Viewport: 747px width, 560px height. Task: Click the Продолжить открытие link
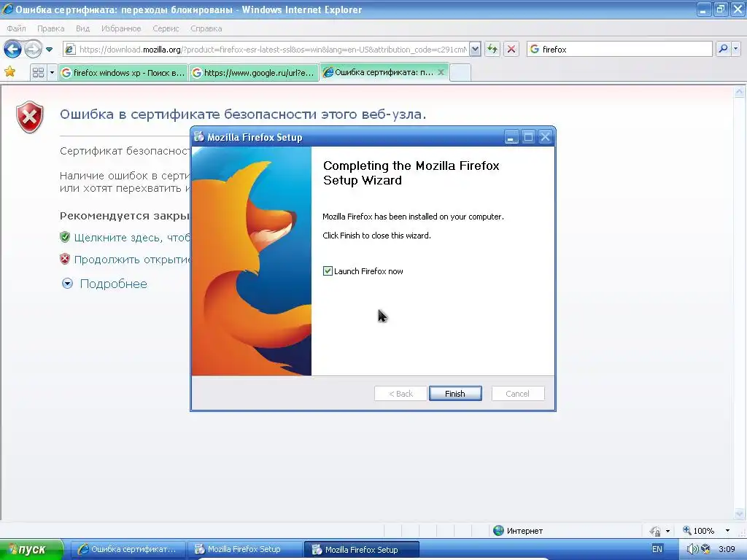[126, 260]
